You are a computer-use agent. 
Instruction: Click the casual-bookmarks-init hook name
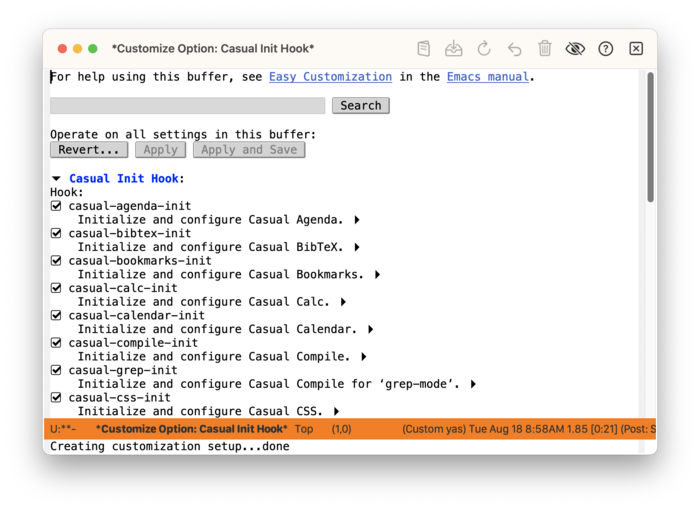coord(140,260)
